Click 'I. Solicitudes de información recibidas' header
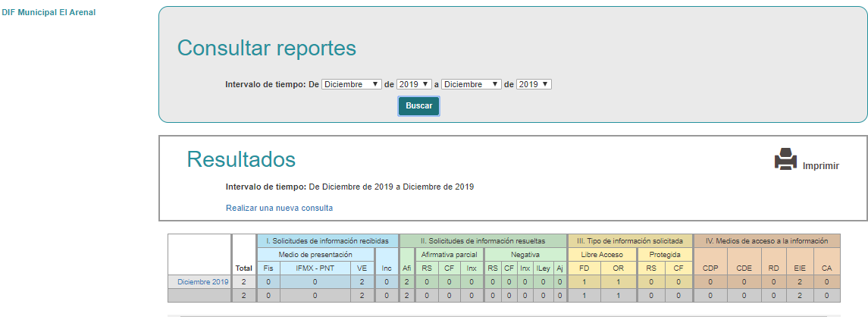 click(x=327, y=241)
